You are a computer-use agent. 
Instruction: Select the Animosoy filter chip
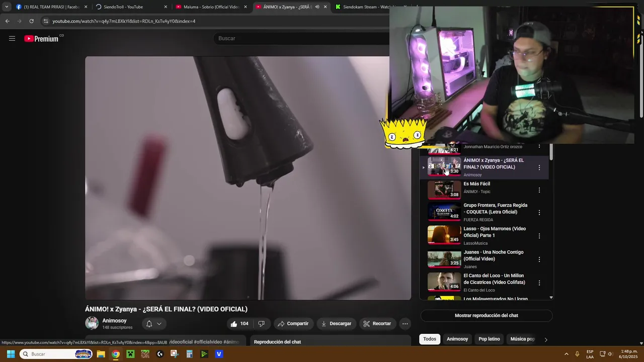pos(457,339)
